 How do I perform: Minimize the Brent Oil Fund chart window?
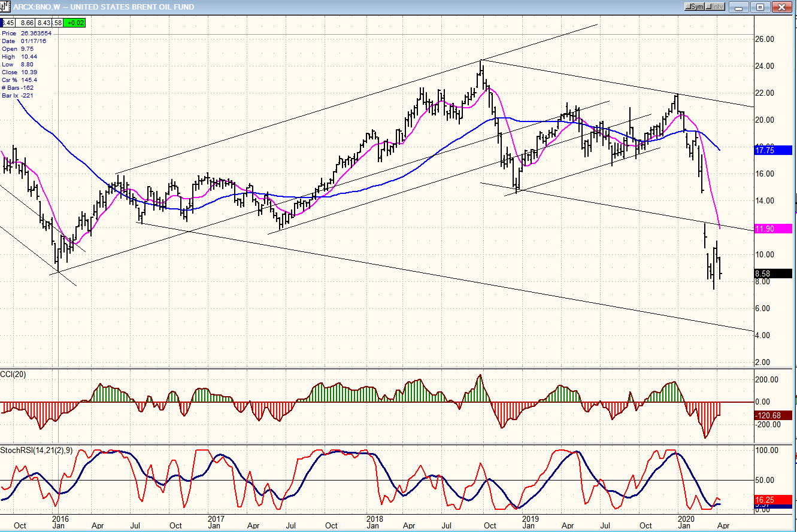(741, 7)
